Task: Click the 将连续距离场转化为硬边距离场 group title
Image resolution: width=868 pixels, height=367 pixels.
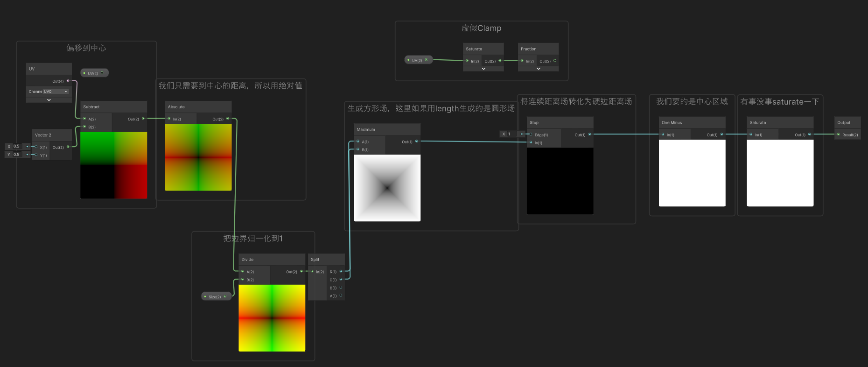Action: tap(576, 101)
